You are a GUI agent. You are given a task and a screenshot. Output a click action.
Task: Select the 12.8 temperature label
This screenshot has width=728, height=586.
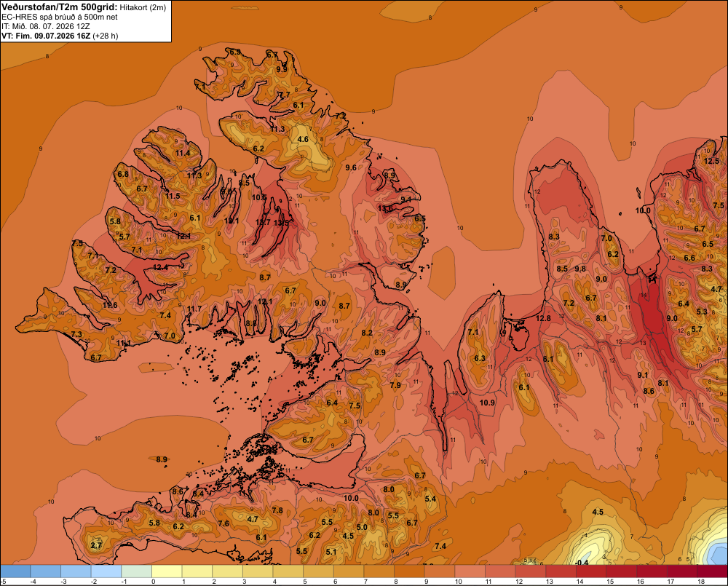(x=543, y=318)
